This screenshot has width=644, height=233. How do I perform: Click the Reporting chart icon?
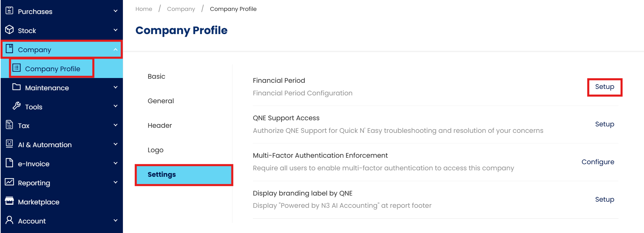click(x=10, y=182)
